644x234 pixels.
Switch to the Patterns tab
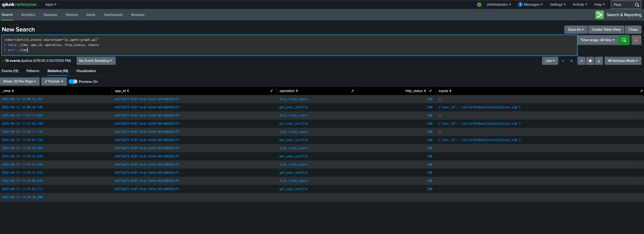[33, 71]
